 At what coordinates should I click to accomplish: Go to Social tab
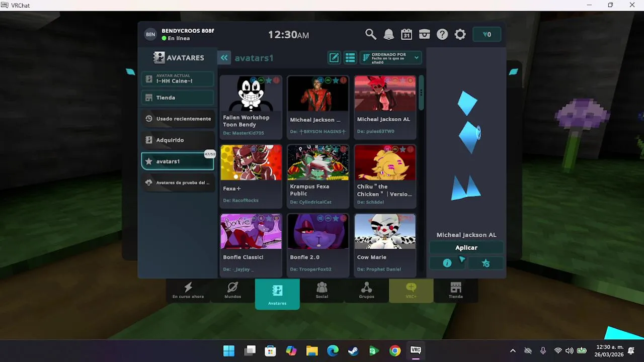(x=322, y=291)
